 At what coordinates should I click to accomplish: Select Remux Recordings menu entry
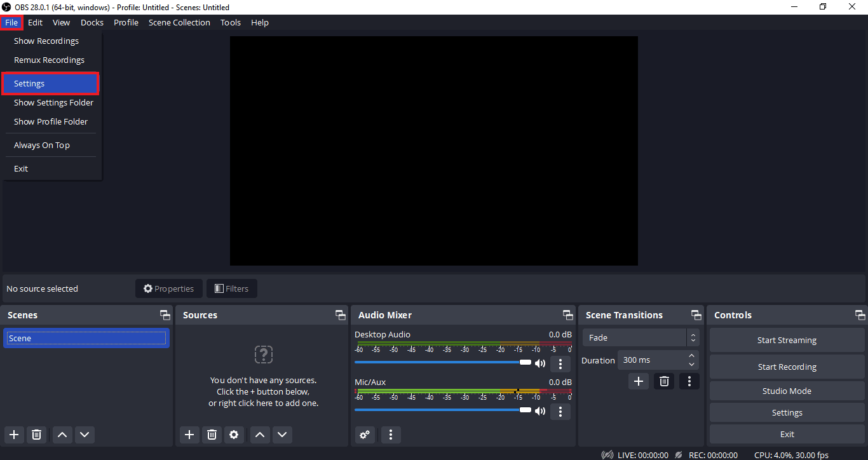click(x=51, y=60)
